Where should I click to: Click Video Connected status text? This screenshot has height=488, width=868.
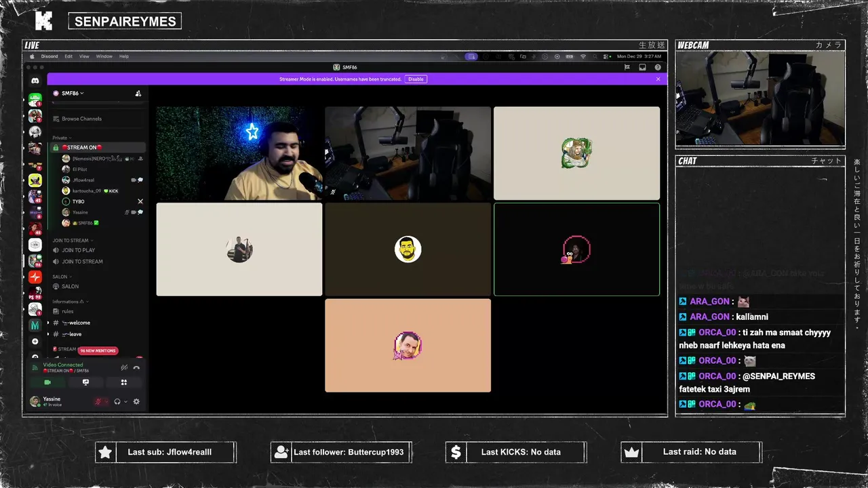[62, 365]
